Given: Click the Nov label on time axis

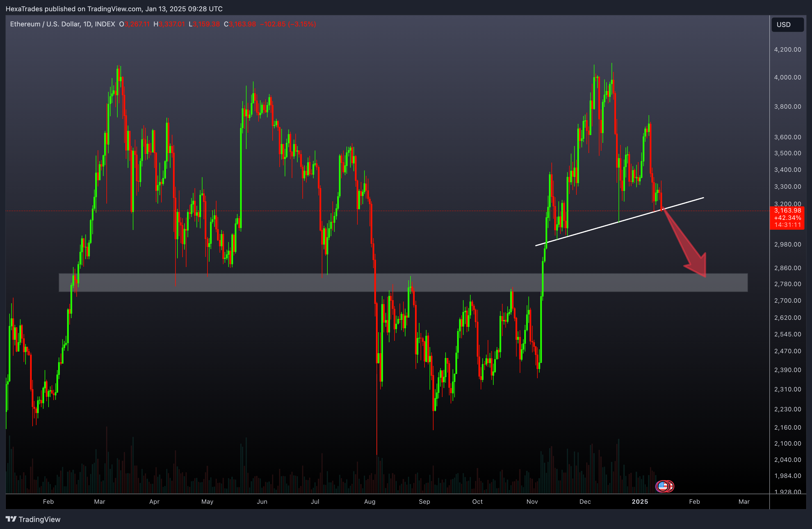Looking at the screenshot, I should [532, 502].
